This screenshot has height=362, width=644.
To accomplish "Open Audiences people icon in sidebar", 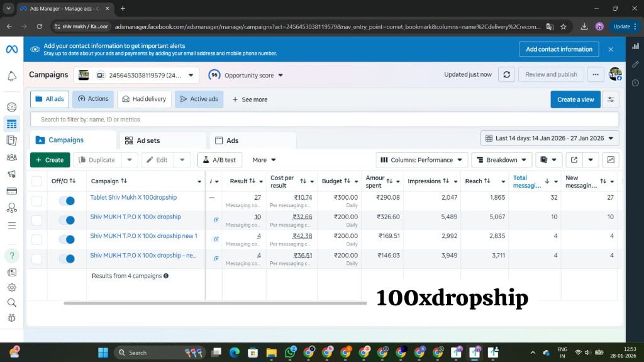I will click(x=11, y=157).
